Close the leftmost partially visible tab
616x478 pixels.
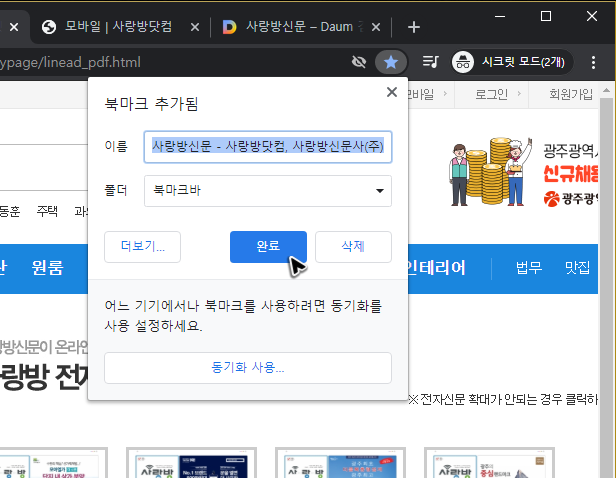[x=14, y=27]
